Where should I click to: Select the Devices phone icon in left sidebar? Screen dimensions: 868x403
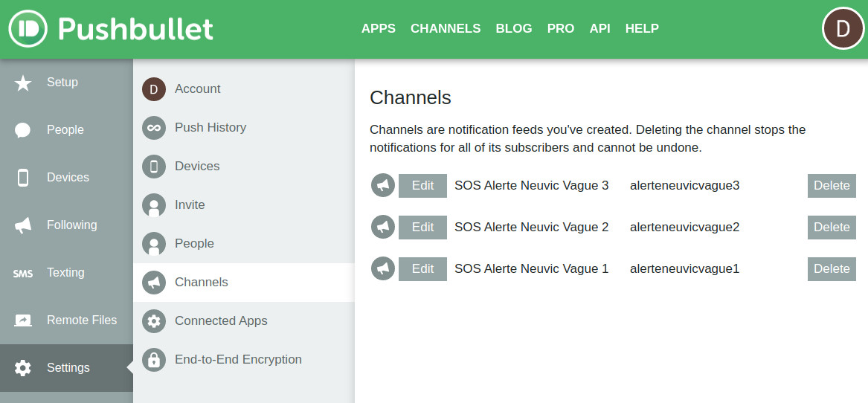click(23, 178)
